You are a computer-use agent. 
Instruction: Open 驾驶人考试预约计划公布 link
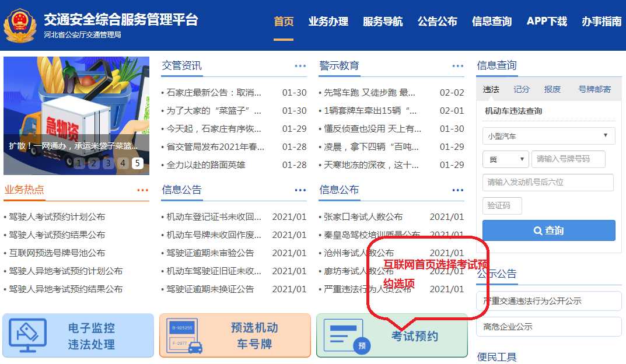pos(57,217)
